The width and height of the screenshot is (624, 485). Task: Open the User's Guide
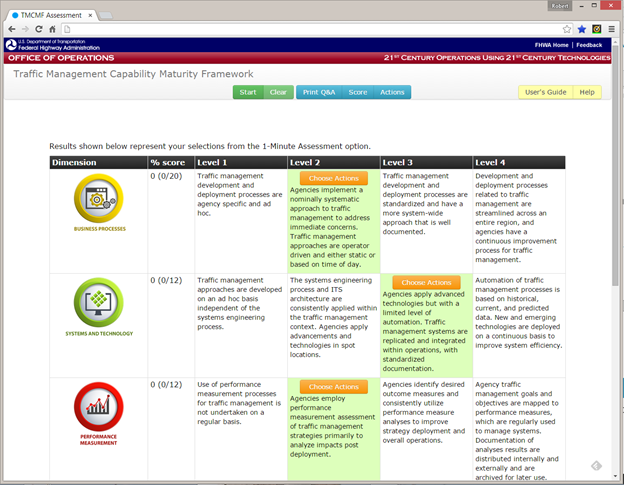click(546, 92)
